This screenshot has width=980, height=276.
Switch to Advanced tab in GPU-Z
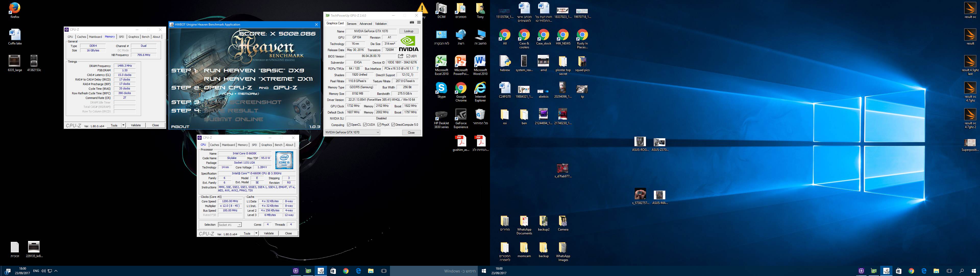coord(366,24)
